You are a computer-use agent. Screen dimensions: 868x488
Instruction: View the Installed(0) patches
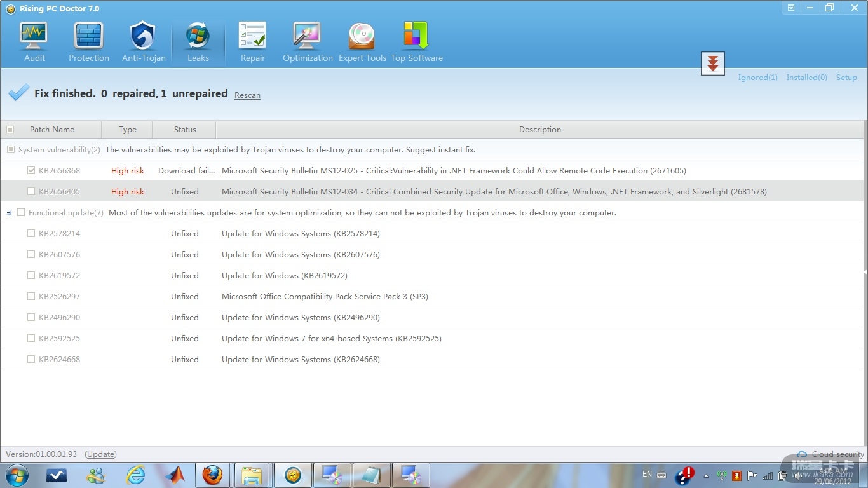[806, 78]
